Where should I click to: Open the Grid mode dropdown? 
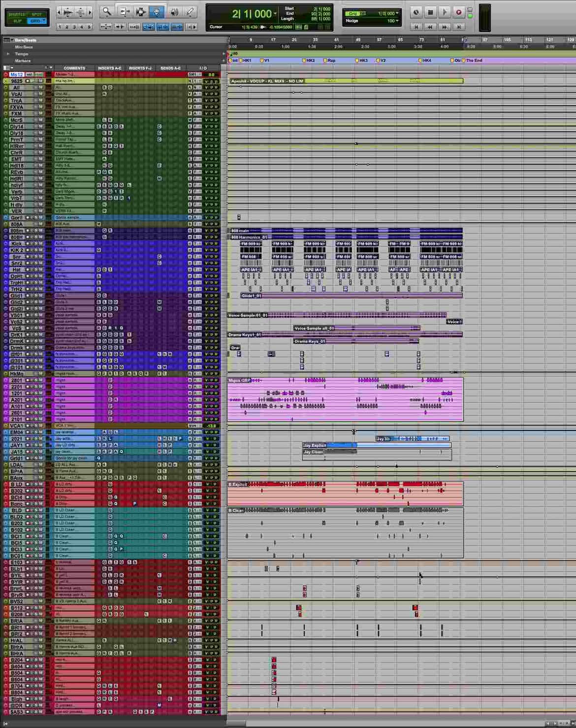click(x=397, y=13)
